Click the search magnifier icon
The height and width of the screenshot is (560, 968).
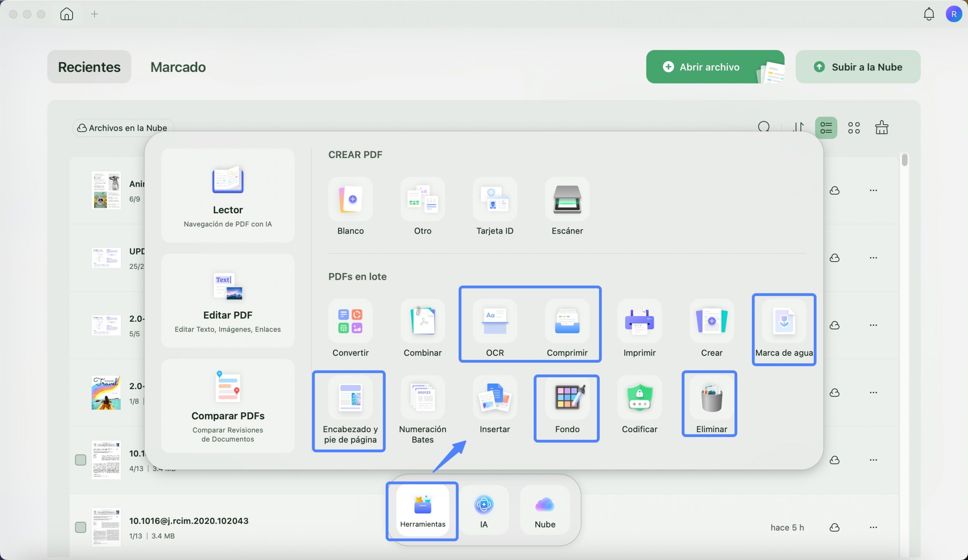click(764, 127)
